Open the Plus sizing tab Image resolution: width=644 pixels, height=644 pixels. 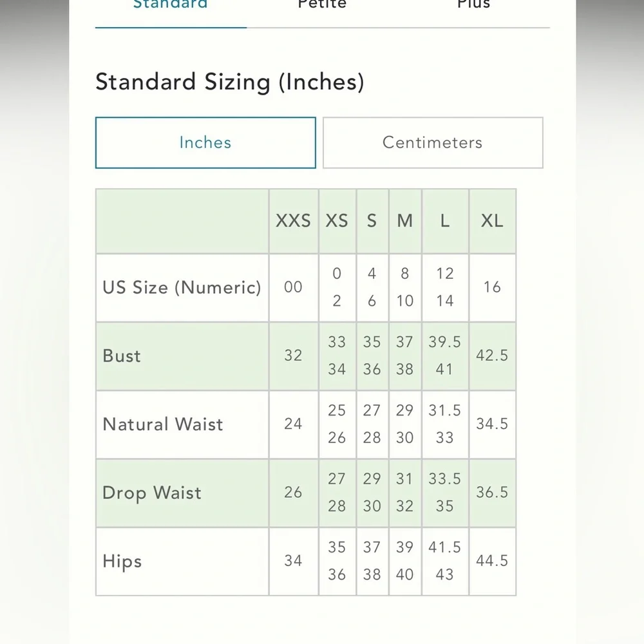click(x=473, y=5)
